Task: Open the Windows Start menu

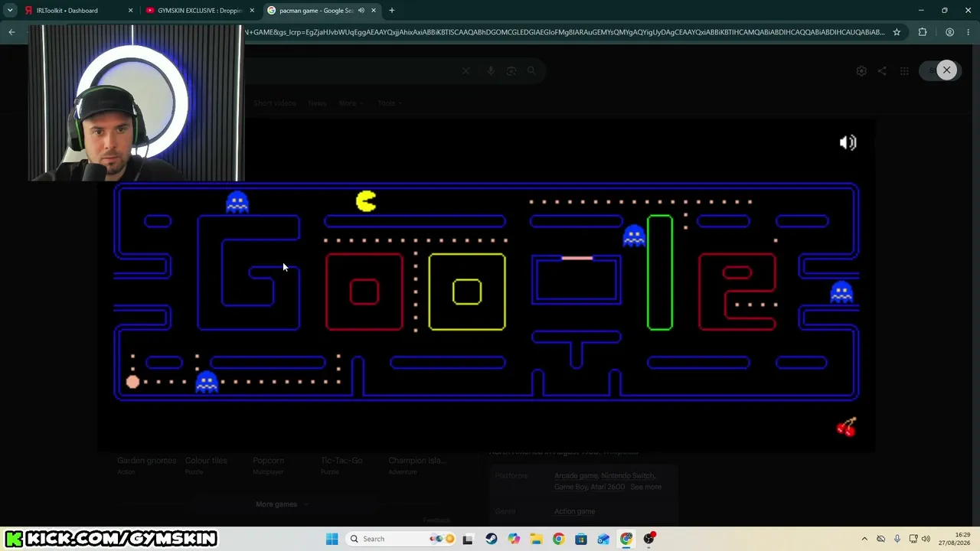Action: pos(332,539)
